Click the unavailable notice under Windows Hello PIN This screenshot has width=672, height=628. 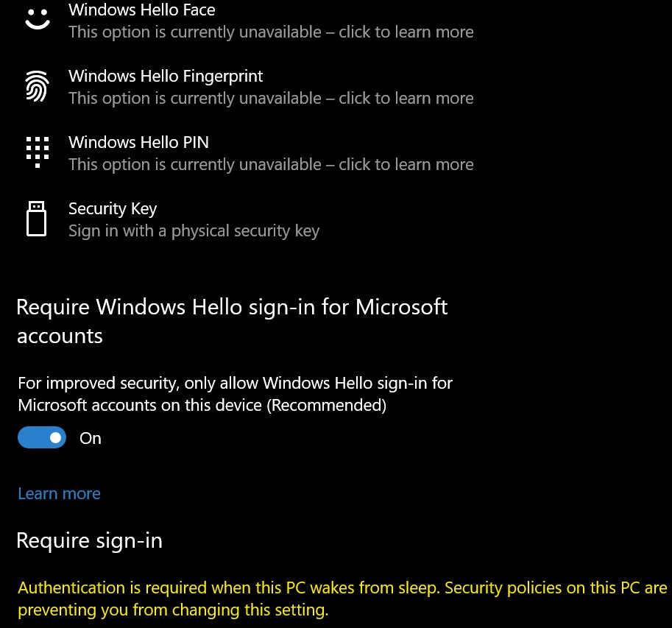pos(271,165)
